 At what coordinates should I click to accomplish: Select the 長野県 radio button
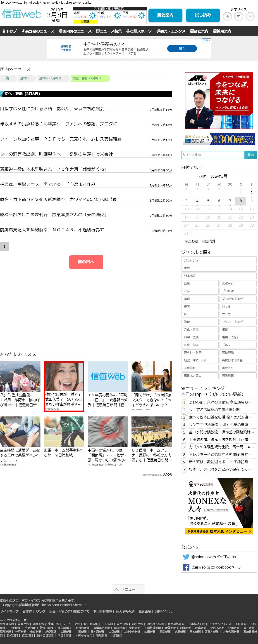[186, 241]
